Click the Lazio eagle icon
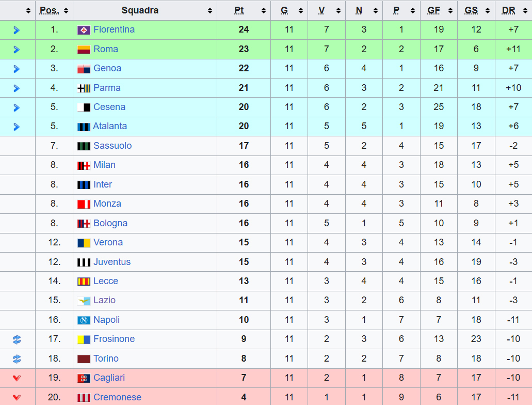The width and height of the screenshot is (532, 405). (84, 301)
